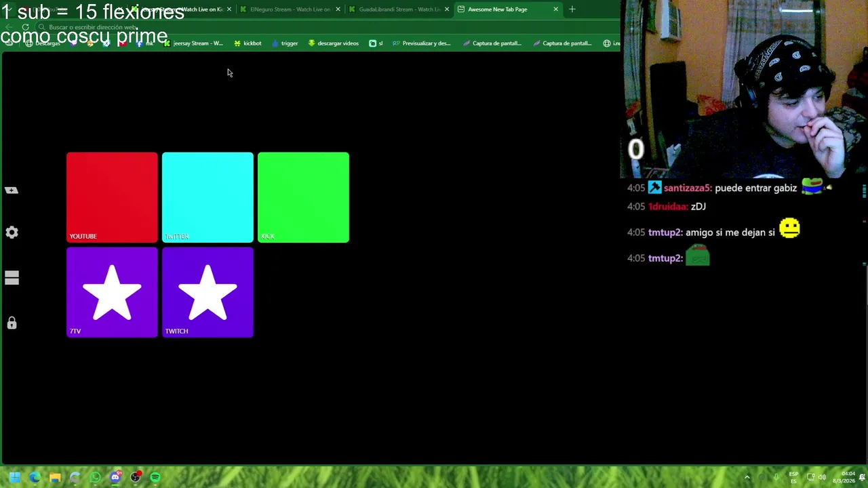Image resolution: width=868 pixels, height=488 pixels.
Task: Open the red YouTube tile
Action: (112, 197)
